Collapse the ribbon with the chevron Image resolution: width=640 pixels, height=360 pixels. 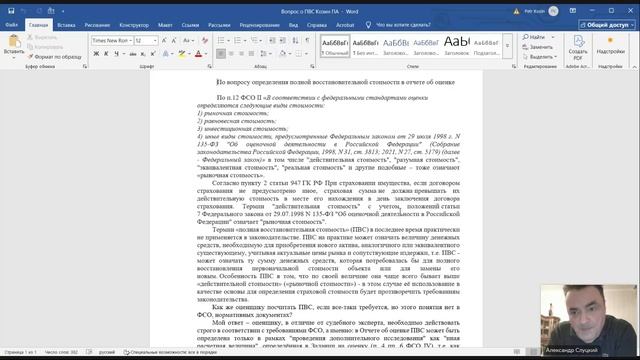[634, 67]
